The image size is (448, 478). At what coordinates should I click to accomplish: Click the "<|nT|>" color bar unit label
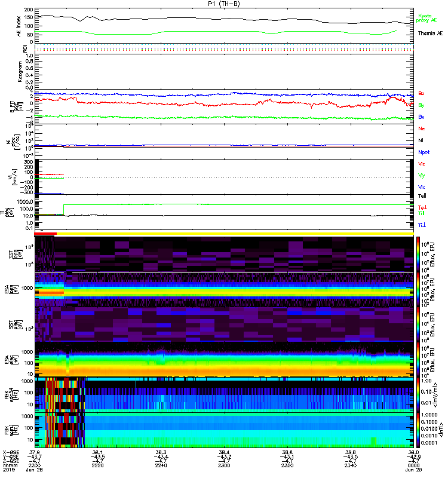click(x=441, y=430)
